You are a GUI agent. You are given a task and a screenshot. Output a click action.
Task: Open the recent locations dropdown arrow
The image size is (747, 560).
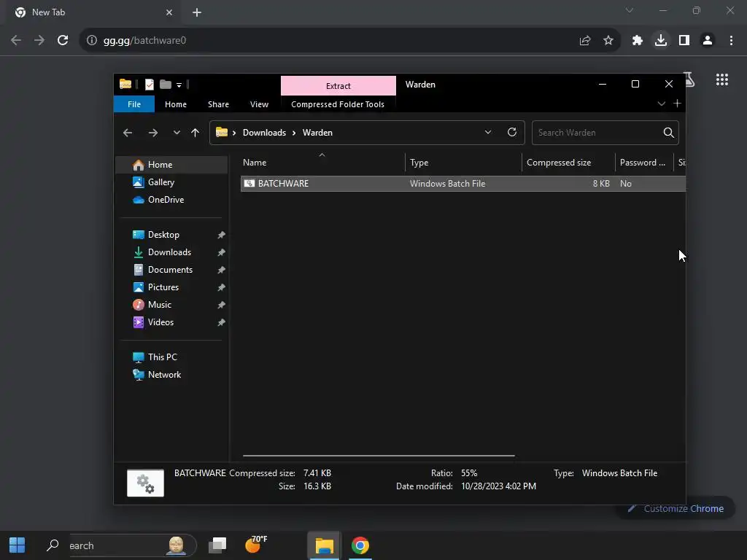click(177, 133)
